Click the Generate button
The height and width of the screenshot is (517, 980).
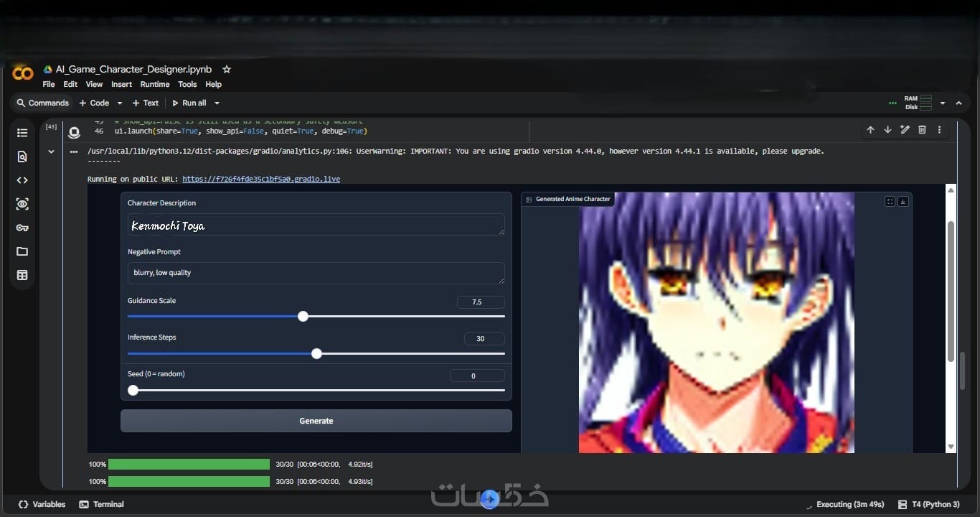[x=316, y=421]
